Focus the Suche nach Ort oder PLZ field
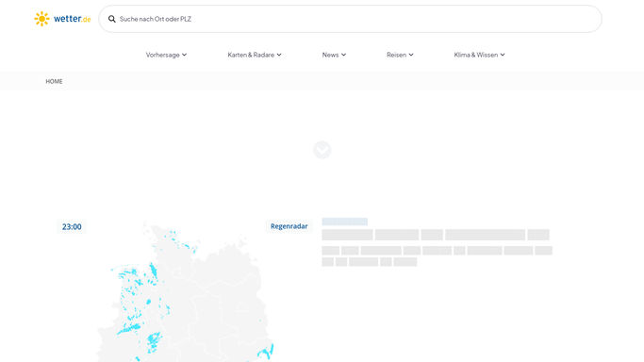 351,19
